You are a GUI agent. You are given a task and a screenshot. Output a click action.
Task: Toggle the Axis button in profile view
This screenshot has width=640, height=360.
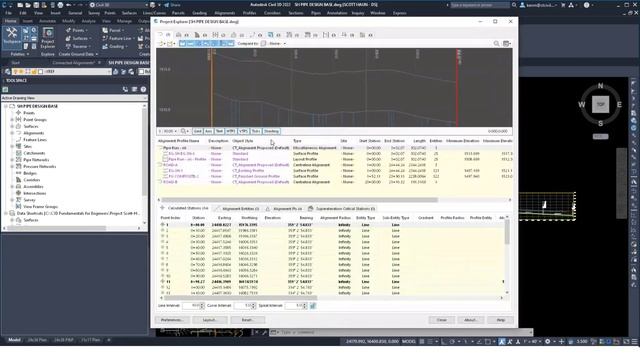[209, 131]
